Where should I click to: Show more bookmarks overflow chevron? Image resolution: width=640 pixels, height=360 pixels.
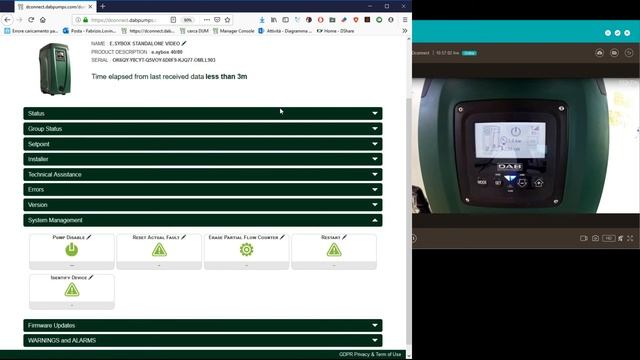pyautogui.click(x=404, y=31)
